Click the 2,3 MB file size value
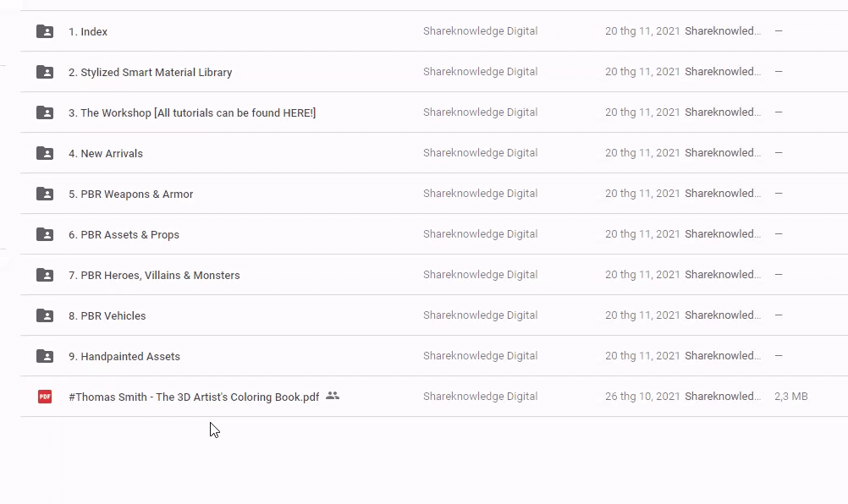This screenshot has height=504, width=848. tap(790, 397)
